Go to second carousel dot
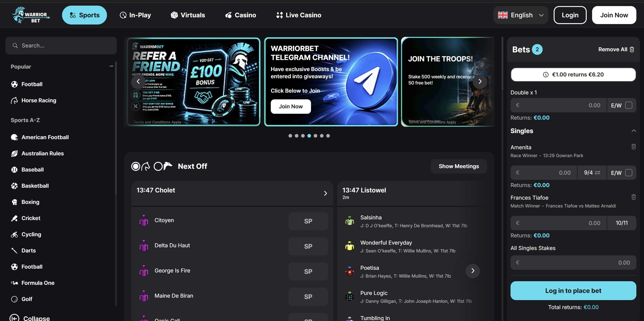 296,136
